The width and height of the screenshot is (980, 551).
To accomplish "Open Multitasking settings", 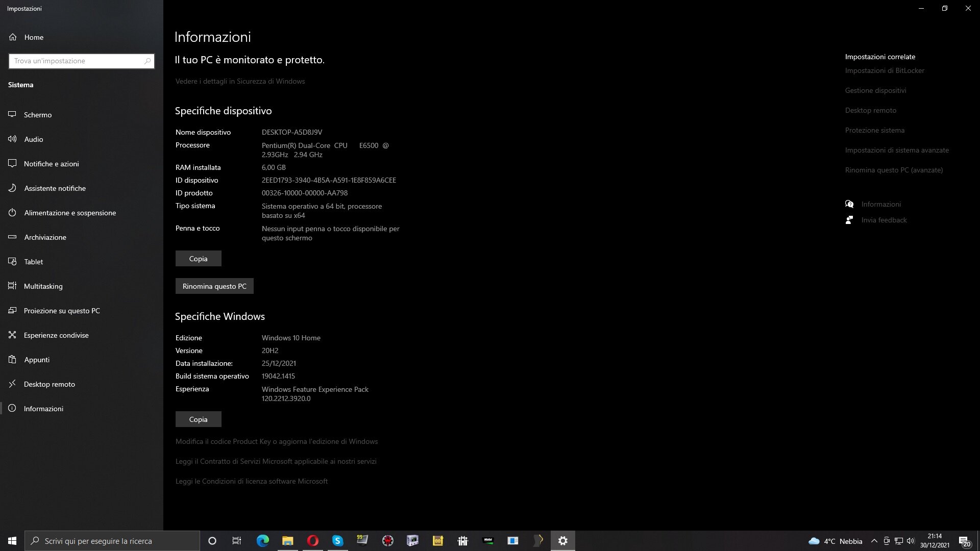I will (82, 286).
